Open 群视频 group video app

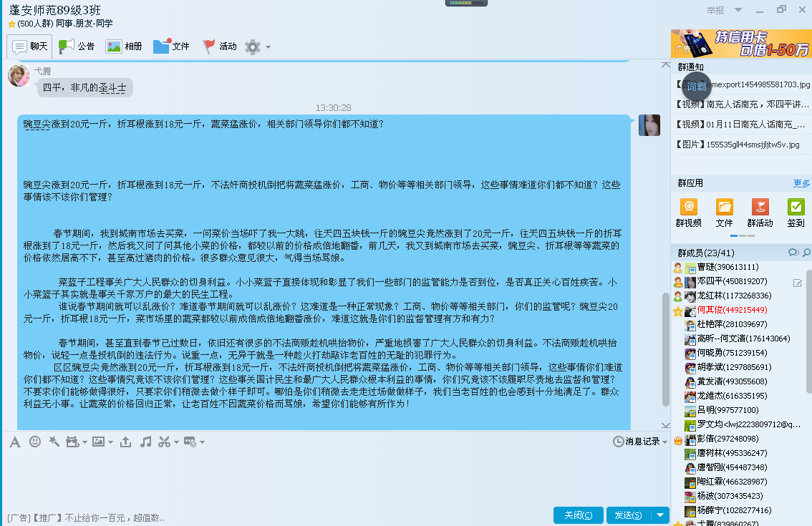[x=688, y=213]
